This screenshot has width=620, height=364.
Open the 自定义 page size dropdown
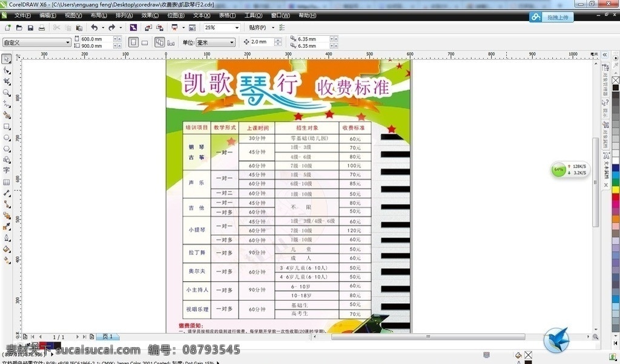click(68, 42)
